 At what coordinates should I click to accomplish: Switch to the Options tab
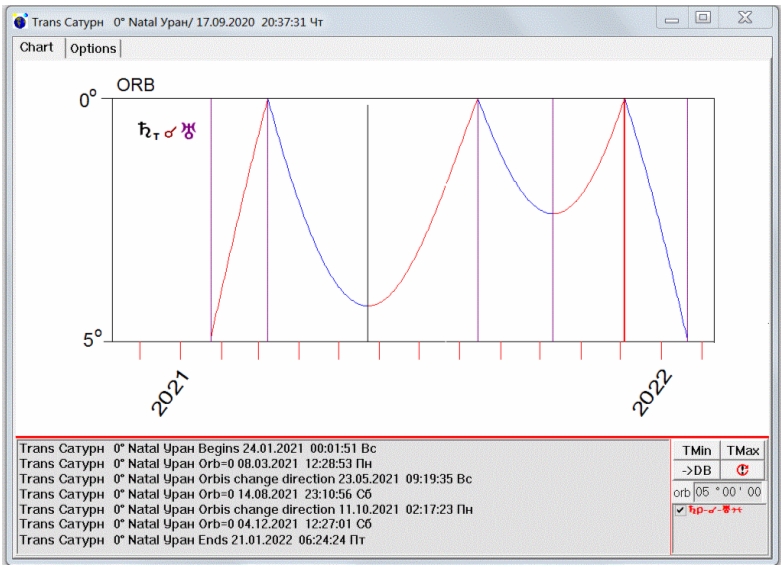(x=93, y=48)
